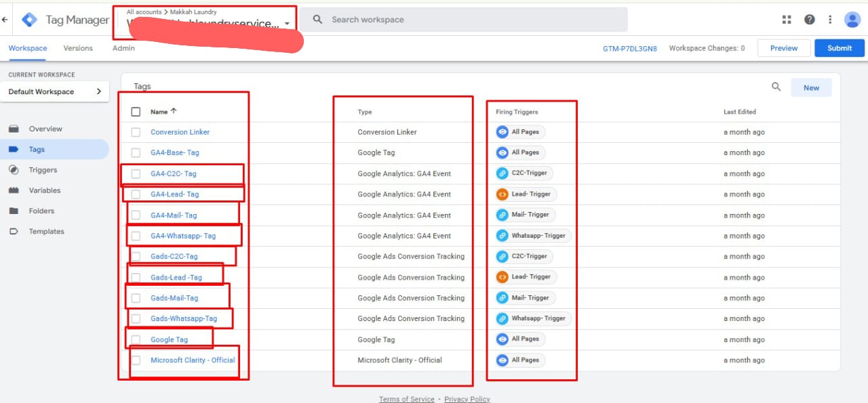Sort tags by clicking Name column header
This screenshot has height=403, width=868.
click(159, 112)
